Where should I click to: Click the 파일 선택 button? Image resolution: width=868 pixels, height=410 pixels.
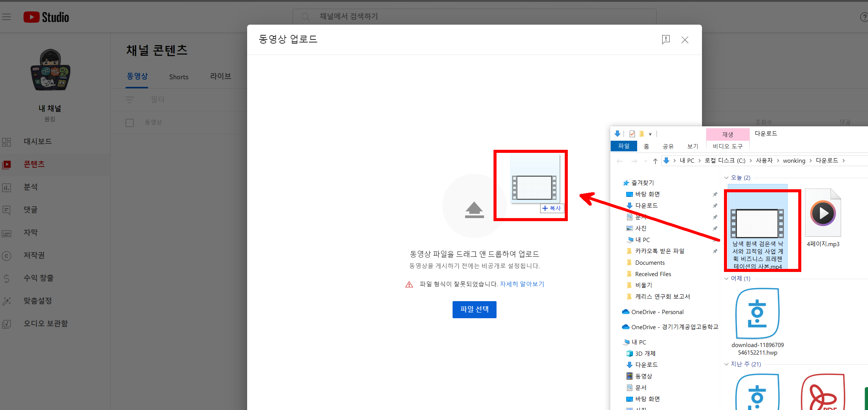pyautogui.click(x=474, y=309)
